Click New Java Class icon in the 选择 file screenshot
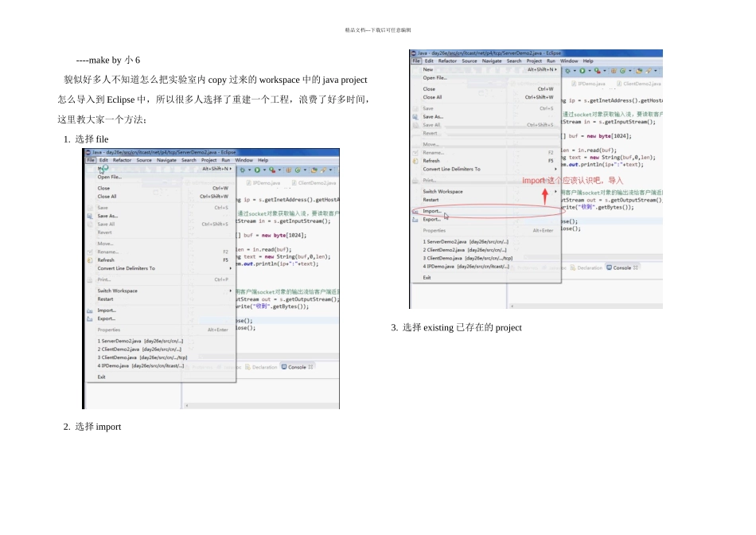The height and width of the screenshot is (535, 756). point(298,170)
